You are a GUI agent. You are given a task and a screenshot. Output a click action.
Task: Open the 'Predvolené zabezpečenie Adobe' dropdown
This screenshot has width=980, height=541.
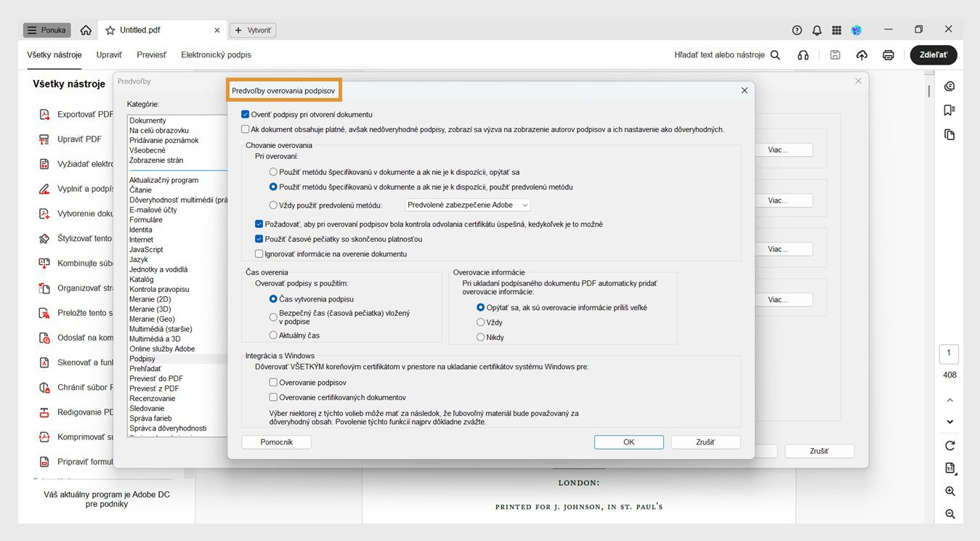(468, 206)
